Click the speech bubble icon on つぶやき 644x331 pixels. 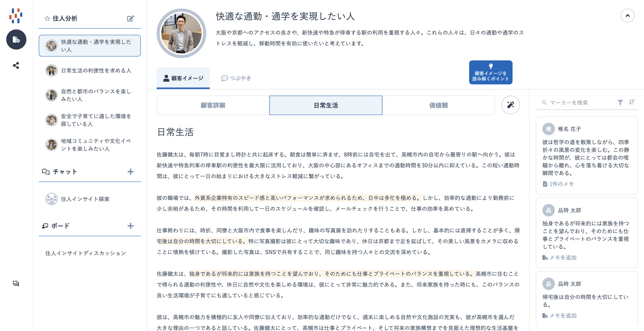coord(224,78)
